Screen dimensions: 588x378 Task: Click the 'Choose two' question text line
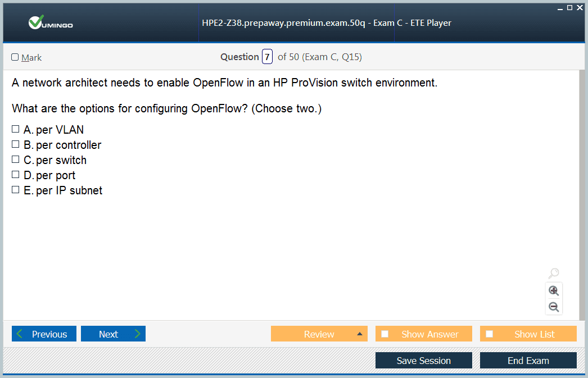point(166,108)
